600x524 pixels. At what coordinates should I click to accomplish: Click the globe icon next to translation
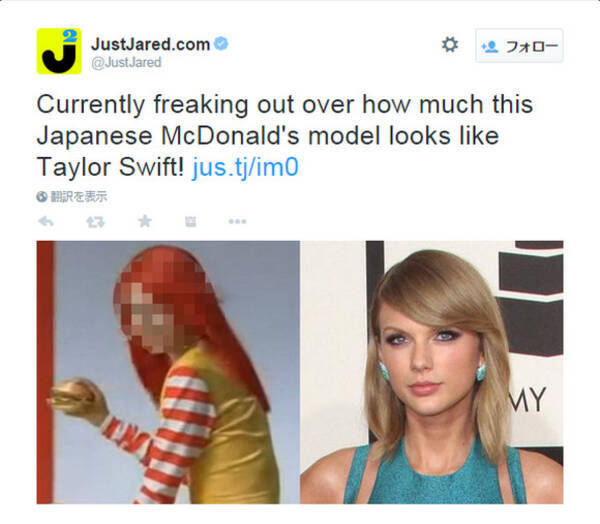point(42,197)
